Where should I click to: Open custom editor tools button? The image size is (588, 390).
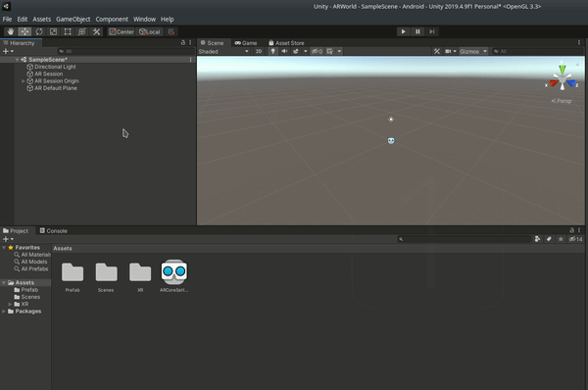point(96,32)
